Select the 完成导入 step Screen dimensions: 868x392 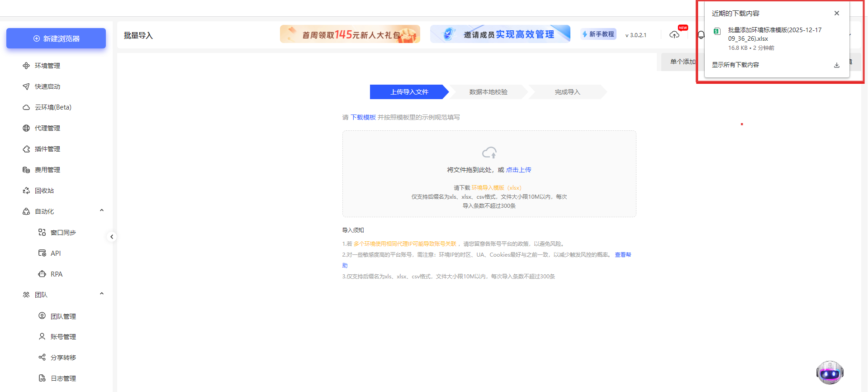click(568, 92)
